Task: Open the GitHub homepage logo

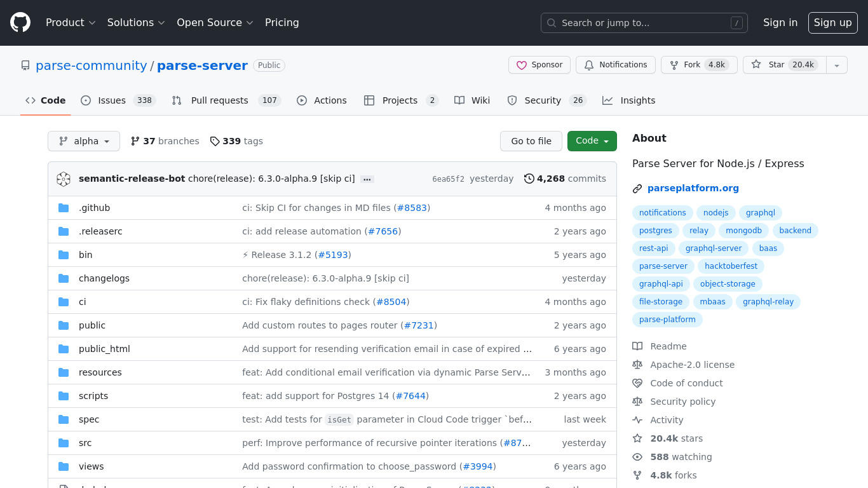Action: [20, 22]
